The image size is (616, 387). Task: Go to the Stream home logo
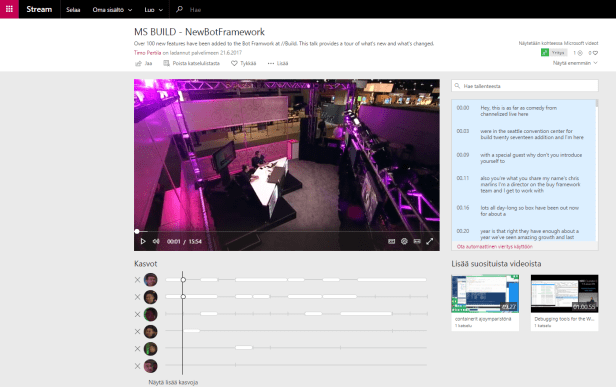(x=39, y=9)
